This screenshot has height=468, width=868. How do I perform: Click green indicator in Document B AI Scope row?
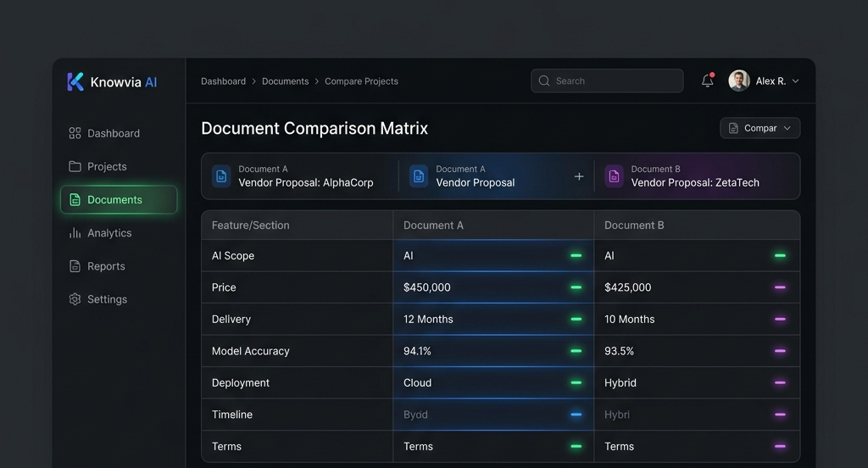click(x=780, y=256)
